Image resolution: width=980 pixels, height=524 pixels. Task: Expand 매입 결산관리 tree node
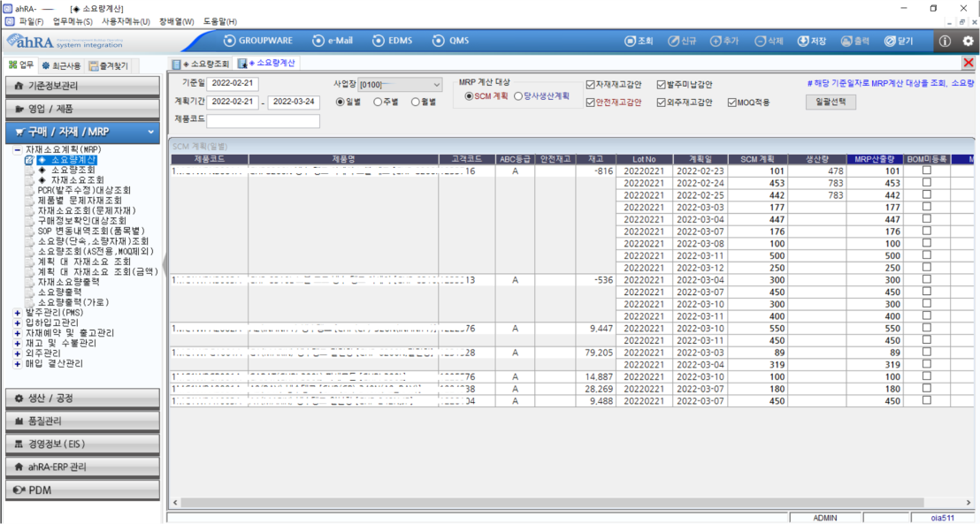pyautogui.click(x=18, y=363)
